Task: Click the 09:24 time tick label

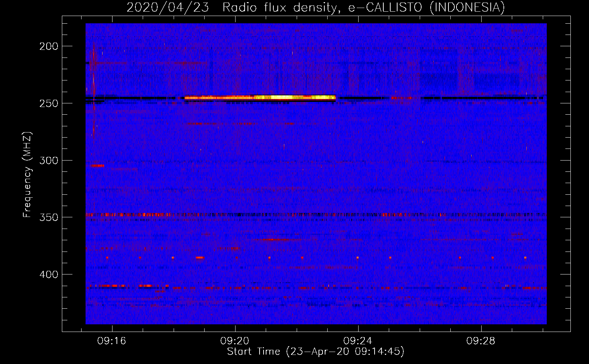Action: [x=358, y=341]
